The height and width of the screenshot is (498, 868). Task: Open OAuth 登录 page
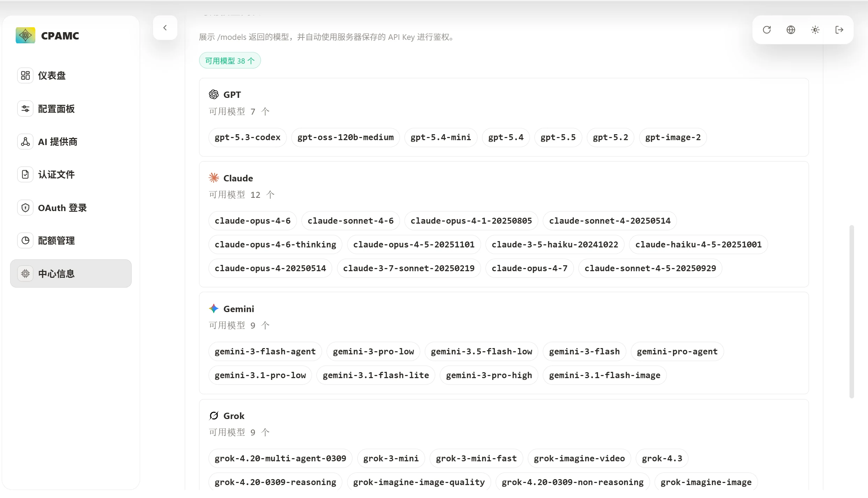pyautogui.click(x=71, y=208)
